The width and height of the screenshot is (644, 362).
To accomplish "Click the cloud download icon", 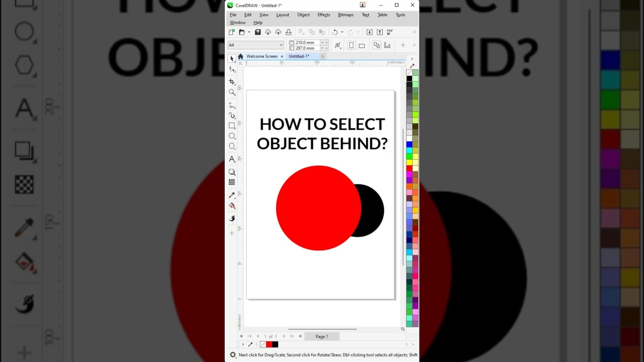I will (268, 32).
